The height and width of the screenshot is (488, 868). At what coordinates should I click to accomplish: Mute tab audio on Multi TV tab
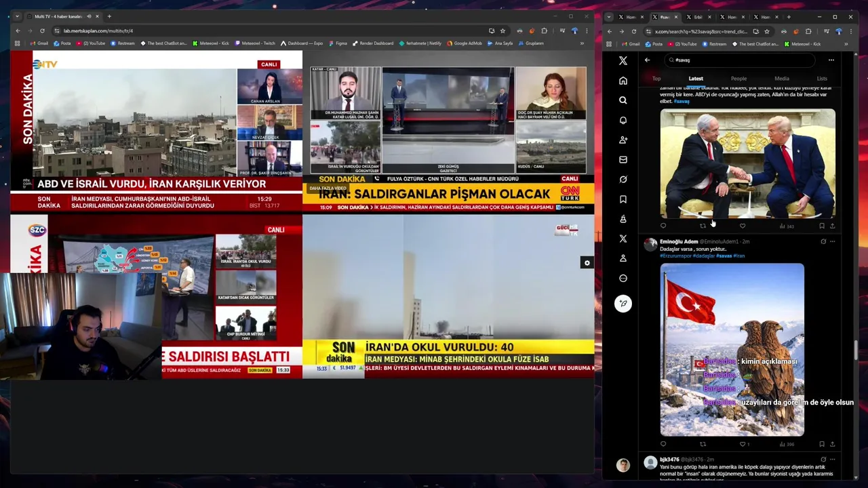tap(90, 16)
